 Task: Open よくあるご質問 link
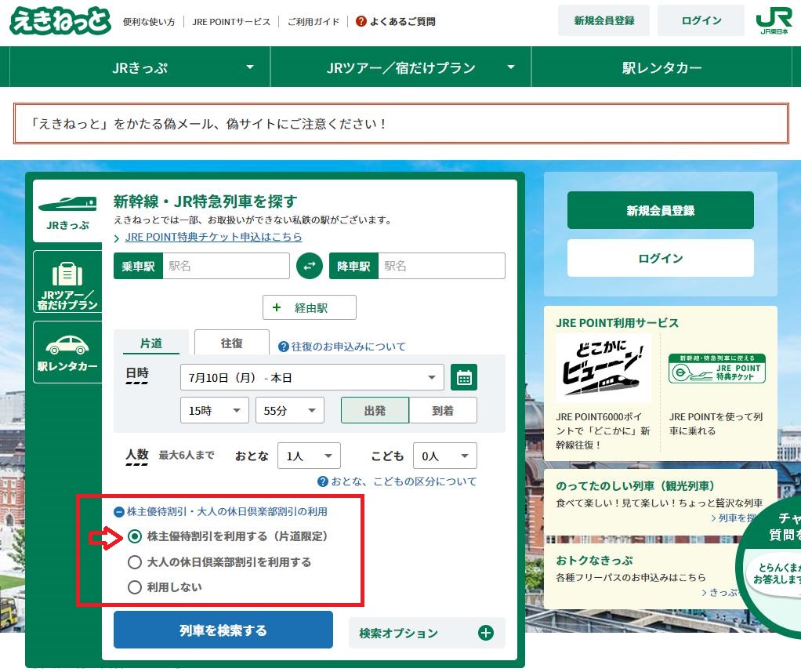403,21
